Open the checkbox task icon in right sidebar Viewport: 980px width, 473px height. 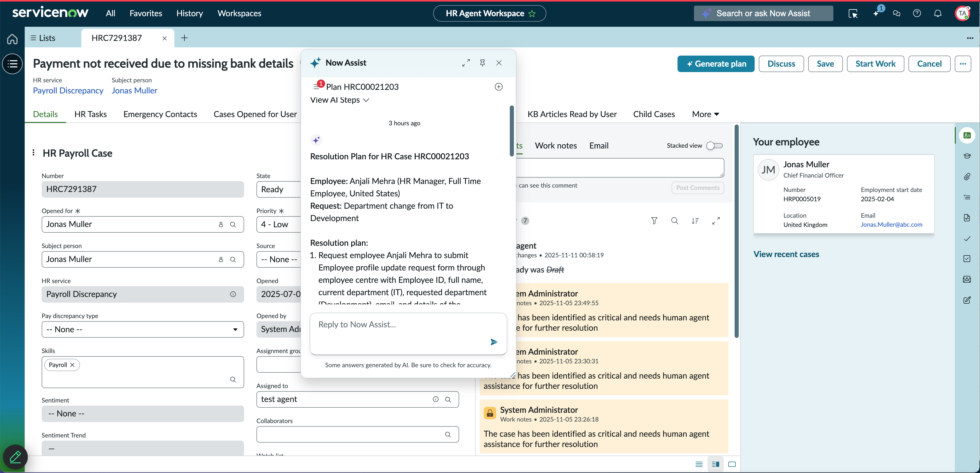click(x=967, y=259)
